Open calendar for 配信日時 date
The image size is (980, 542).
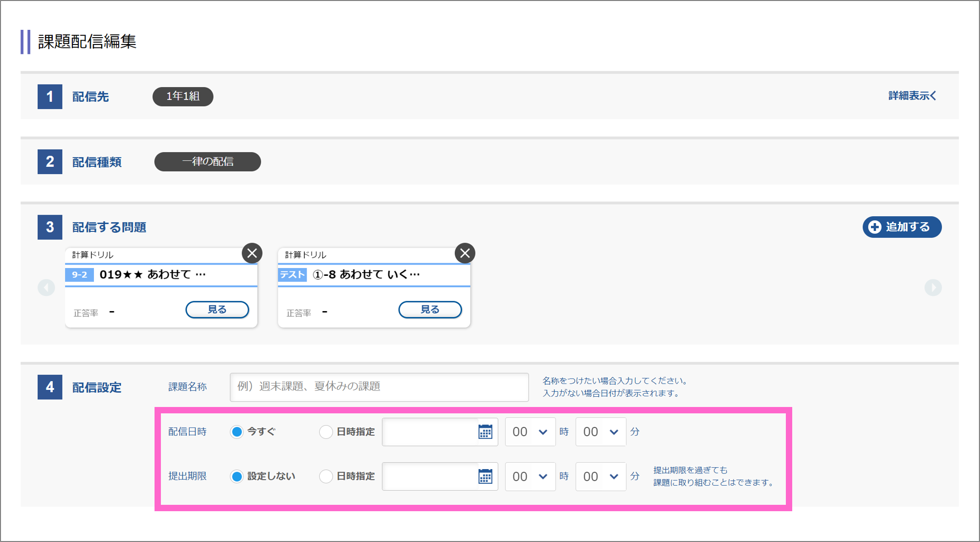click(485, 432)
